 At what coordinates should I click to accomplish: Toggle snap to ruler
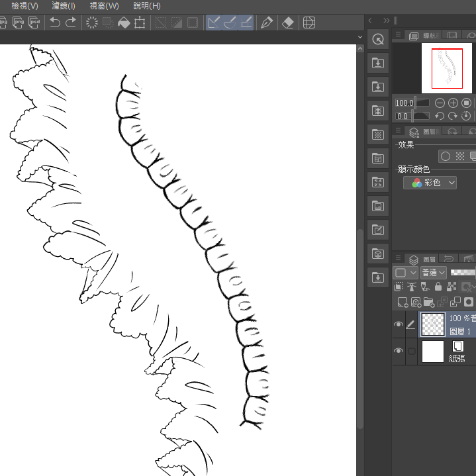tap(214, 23)
